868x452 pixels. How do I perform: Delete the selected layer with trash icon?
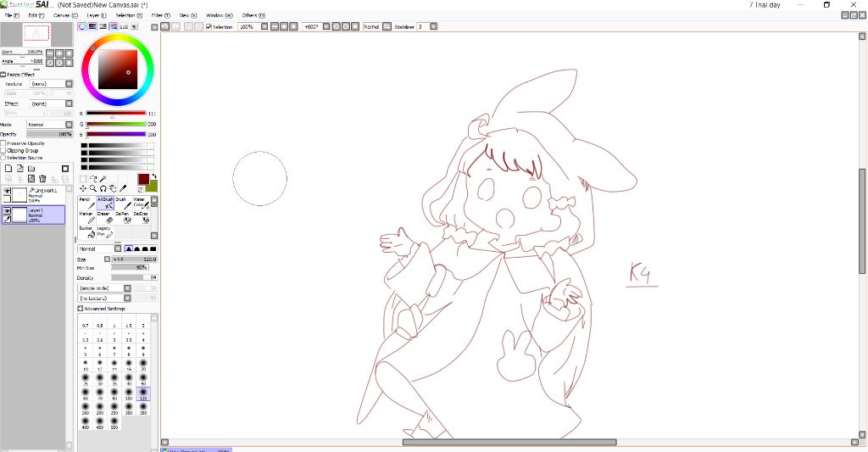[42, 179]
